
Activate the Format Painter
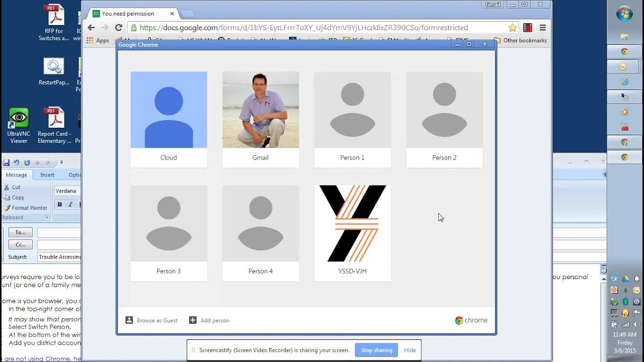point(25,208)
